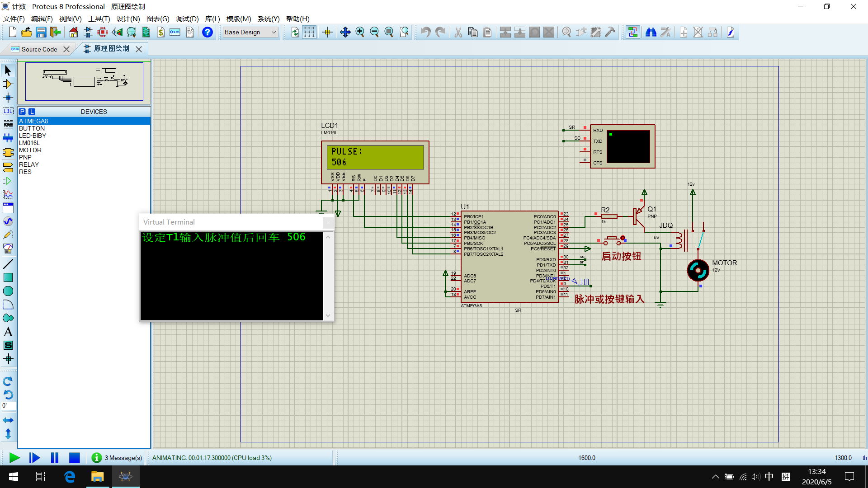Select the Buses tool
Screen dimensions: 868x488
[8, 138]
